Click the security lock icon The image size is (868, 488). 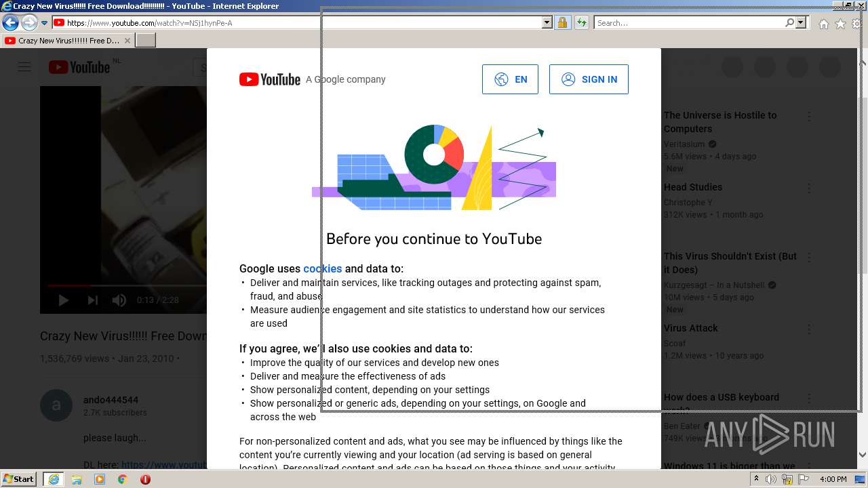pos(562,23)
